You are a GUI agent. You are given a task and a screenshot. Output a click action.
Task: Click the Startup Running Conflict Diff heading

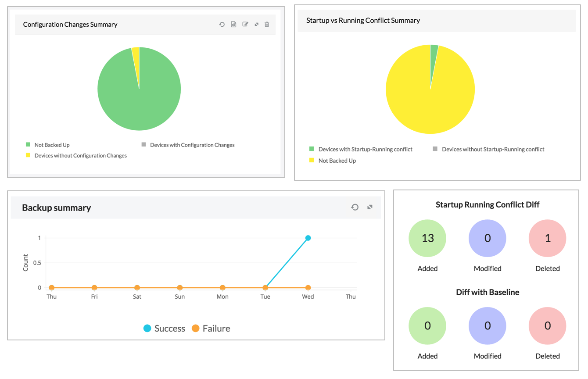(x=488, y=204)
